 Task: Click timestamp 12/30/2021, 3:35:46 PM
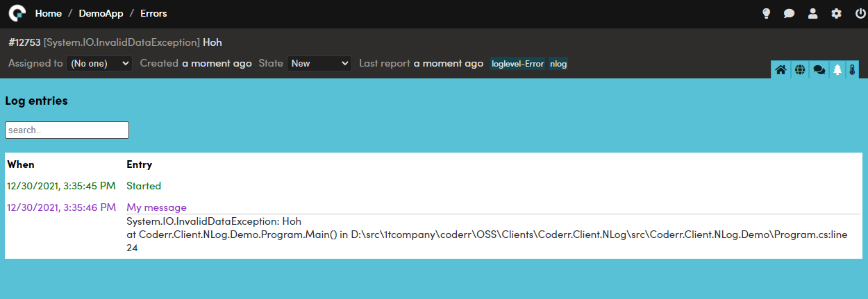point(61,207)
